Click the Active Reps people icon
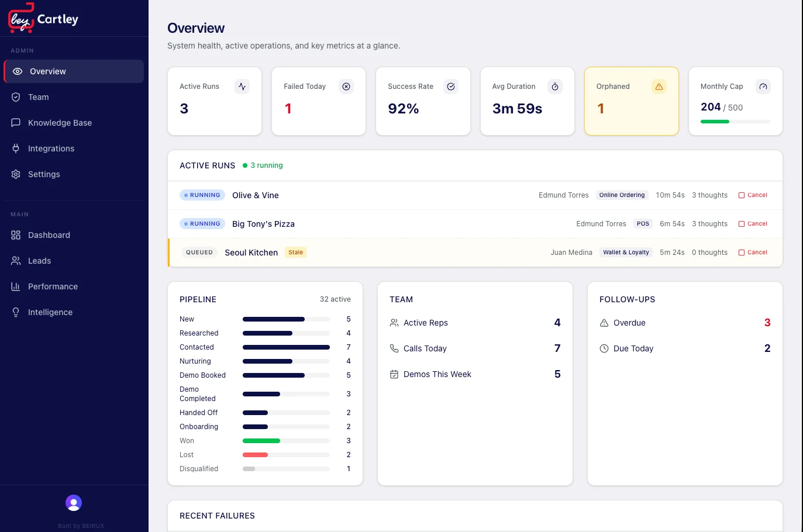This screenshot has width=803, height=532. point(394,323)
